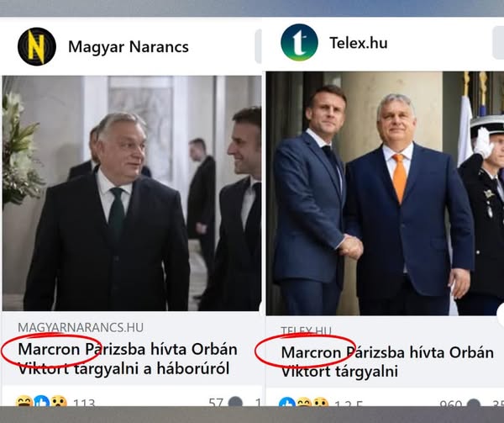This screenshot has height=423, width=504.
Task: Open the Magyar Narancs headline about Marcron Párizsba
Action: [128, 358]
